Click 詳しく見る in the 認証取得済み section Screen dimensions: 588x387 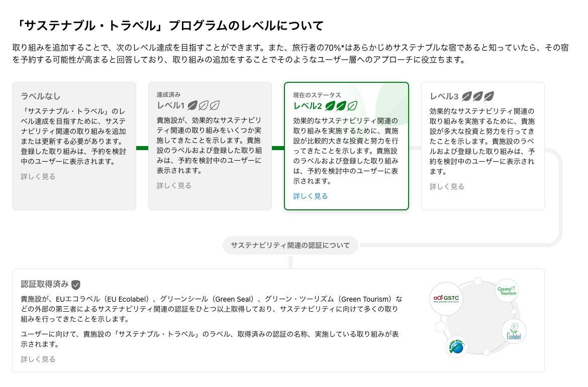[37, 359]
